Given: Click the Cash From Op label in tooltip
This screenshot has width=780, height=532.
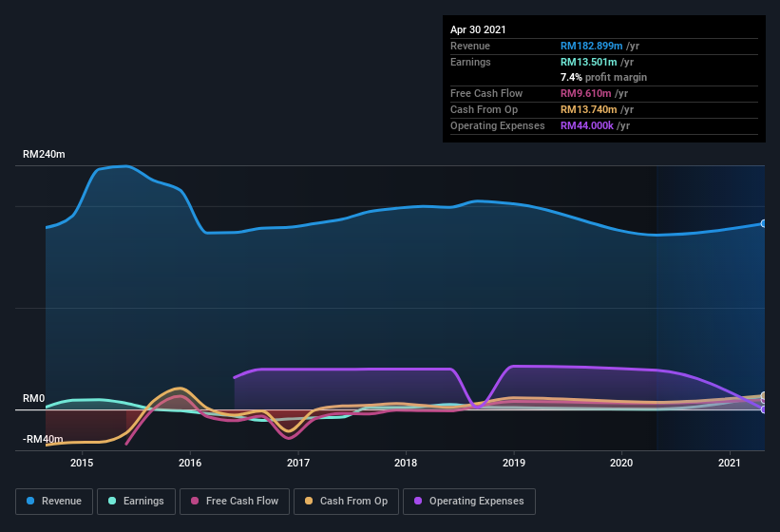Looking at the screenshot, I should point(484,109).
